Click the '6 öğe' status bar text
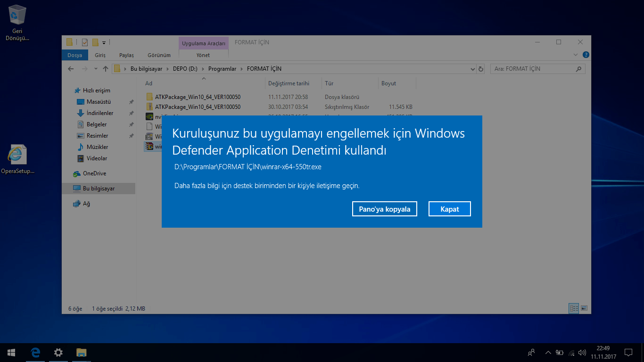Image resolution: width=644 pixels, height=362 pixels. tap(75, 309)
